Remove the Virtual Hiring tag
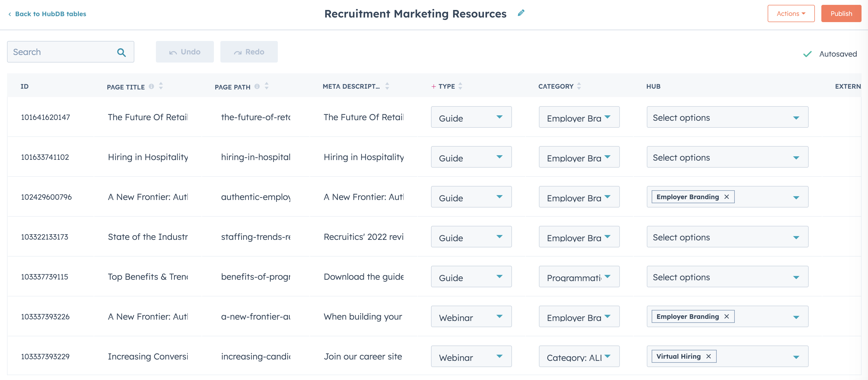 [x=708, y=356]
